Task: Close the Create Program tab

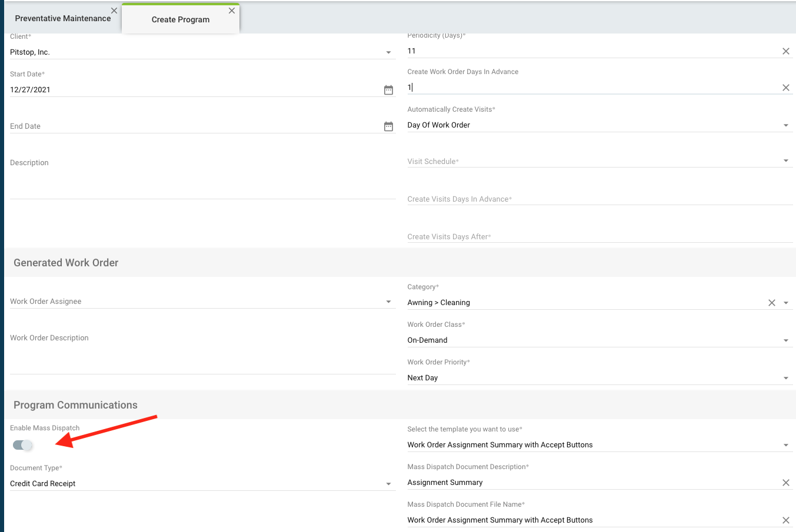Action: click(x=232, y=11)
